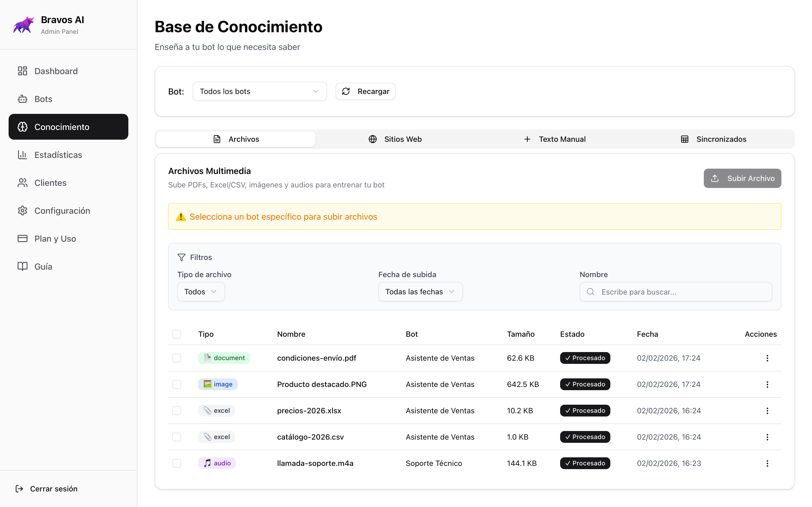Image resolution: width=812 pixels, height=507 pixels.
Task: Check the box for precios-2026.xlsx
Action: (177, 410)
